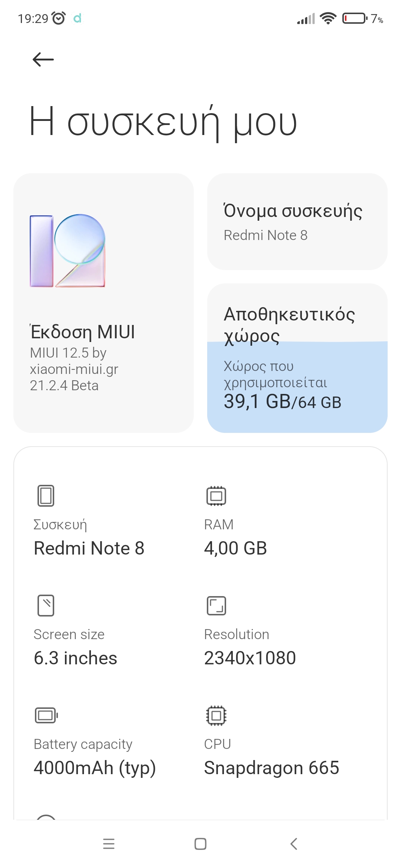Tap the alarm icon in status bar
This screenshot has width=401, height=868.
(59, 18)
